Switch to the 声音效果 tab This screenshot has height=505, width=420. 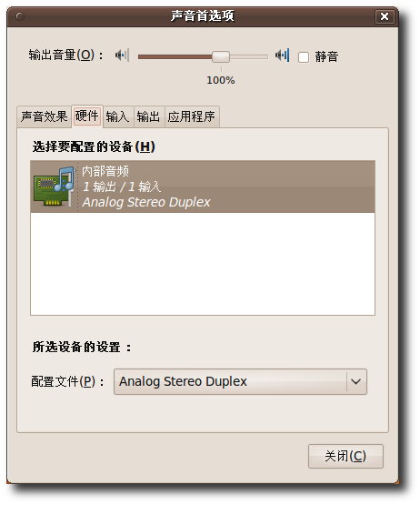(x=45, y=116)
